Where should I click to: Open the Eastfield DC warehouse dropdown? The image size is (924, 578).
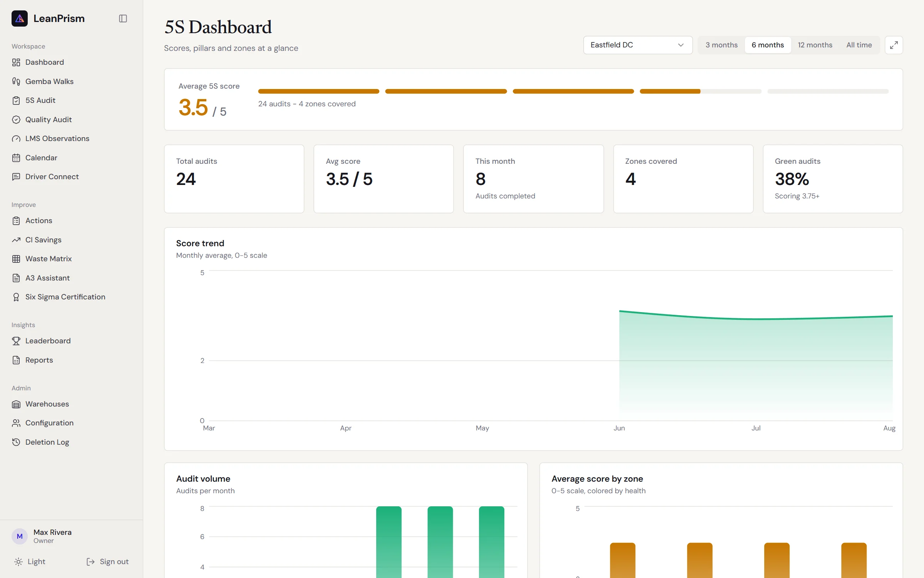(638, 45)
